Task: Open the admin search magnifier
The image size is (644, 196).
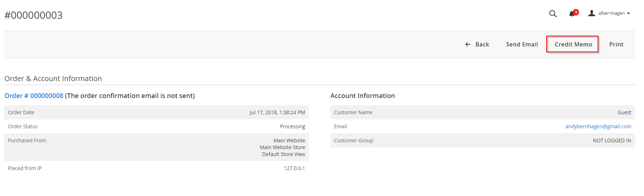Action: click(x=553, y=14)
